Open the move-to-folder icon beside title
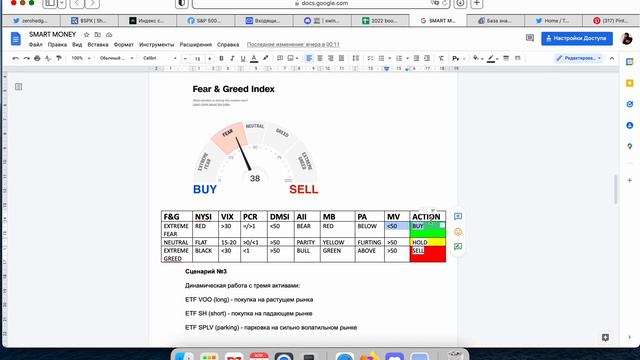 [98, 35]
